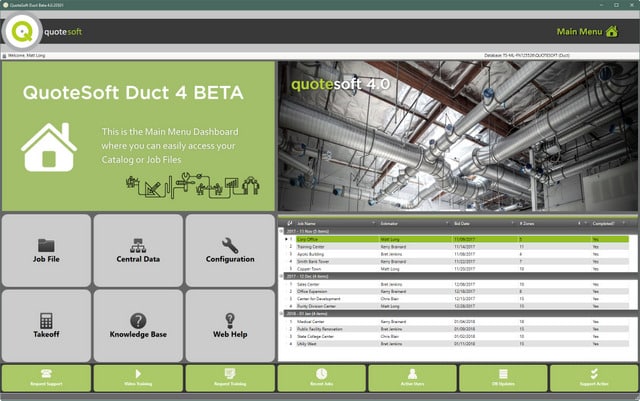Sort by Bid Date column header
Viewport: 640px width, 401px height.
pos(462,223)
